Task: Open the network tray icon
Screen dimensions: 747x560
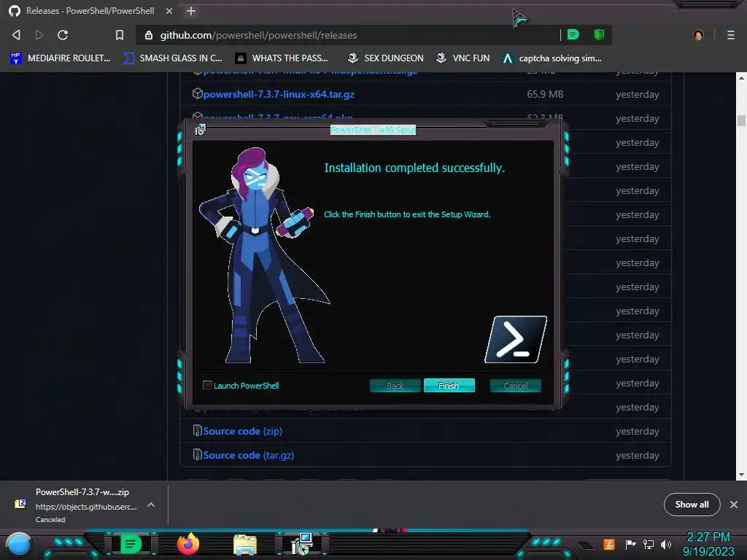Action: tap(649, 544)
